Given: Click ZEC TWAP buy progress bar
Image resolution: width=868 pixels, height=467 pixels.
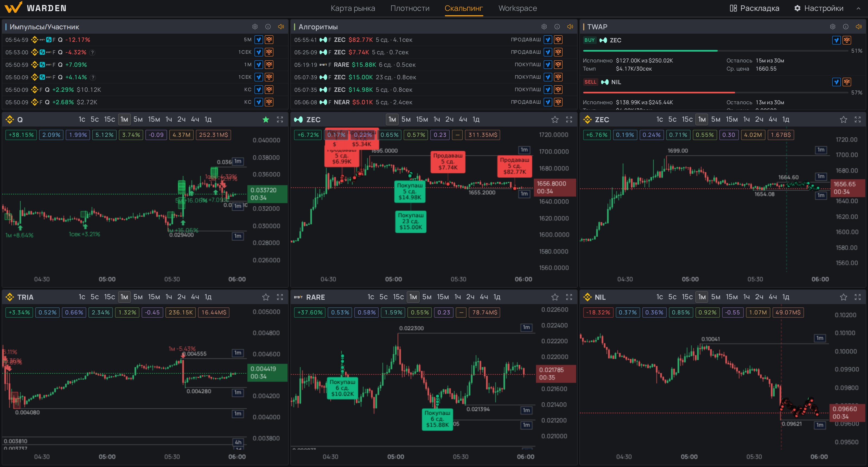Looking at the screenshot, I should (x=715, y=51).
